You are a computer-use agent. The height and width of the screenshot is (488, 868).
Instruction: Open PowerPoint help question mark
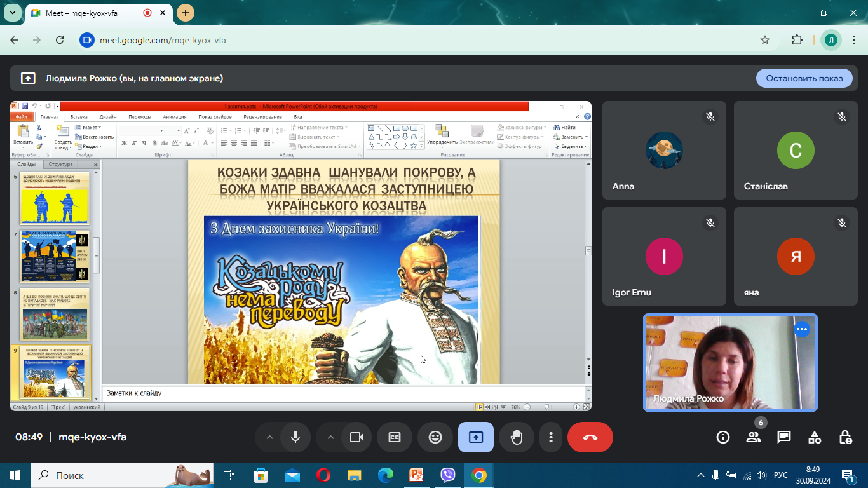(x=587, y=116)
